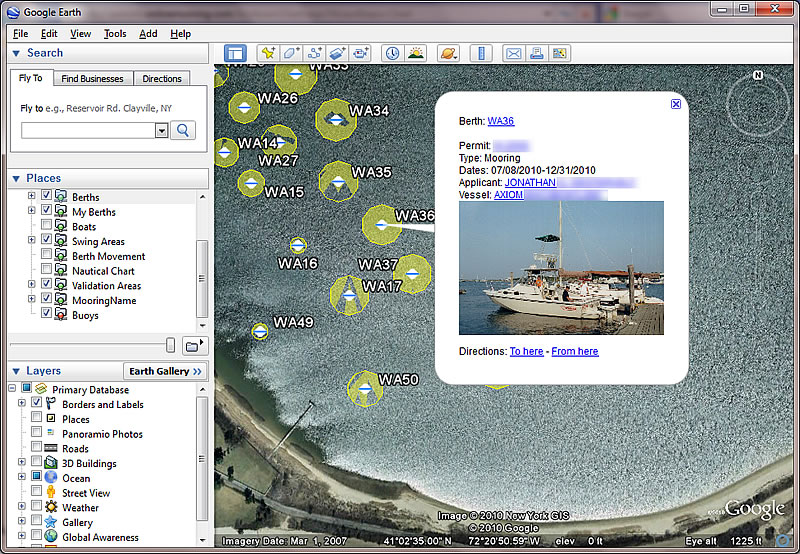Click the Earth Gallery button
Image resolution: width=800 pixels, height=554 pixels.
tap(164, 371)
